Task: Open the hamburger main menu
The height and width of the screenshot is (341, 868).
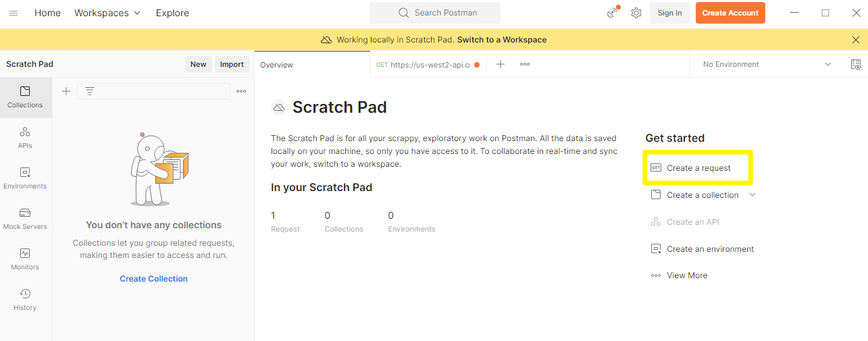Action: click(x=14, y=13)
